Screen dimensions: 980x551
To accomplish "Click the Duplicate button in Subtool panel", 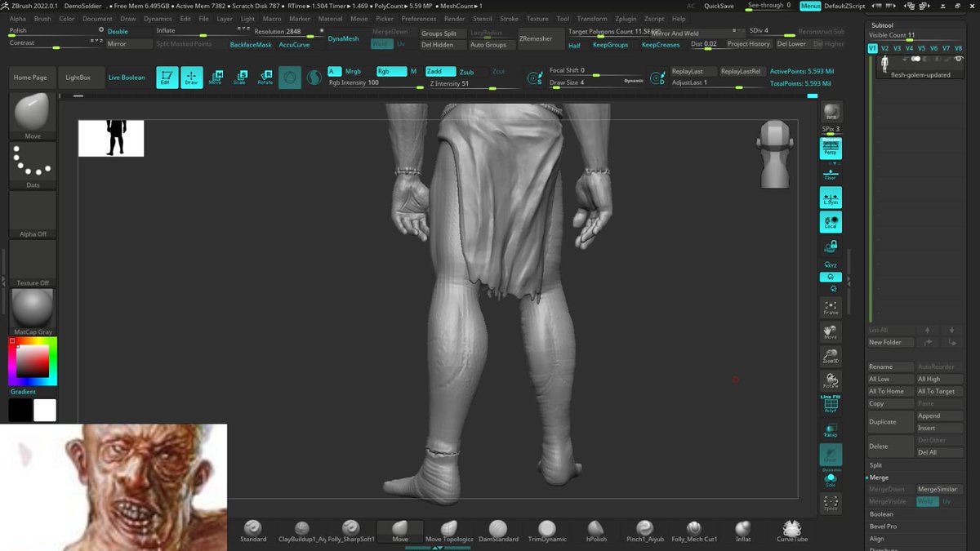I will coord(889,422).
